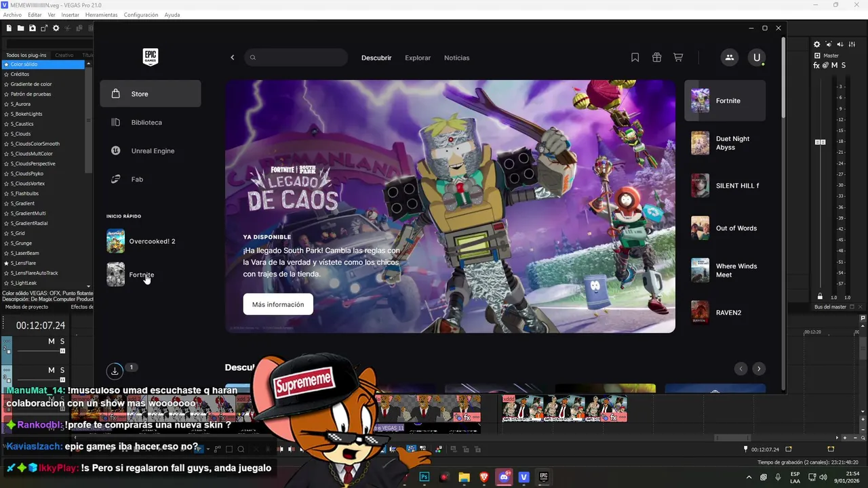The image size is (868, 488).
Task: Select SILENT HILL f in featured list
Action: tap(725, 186)
